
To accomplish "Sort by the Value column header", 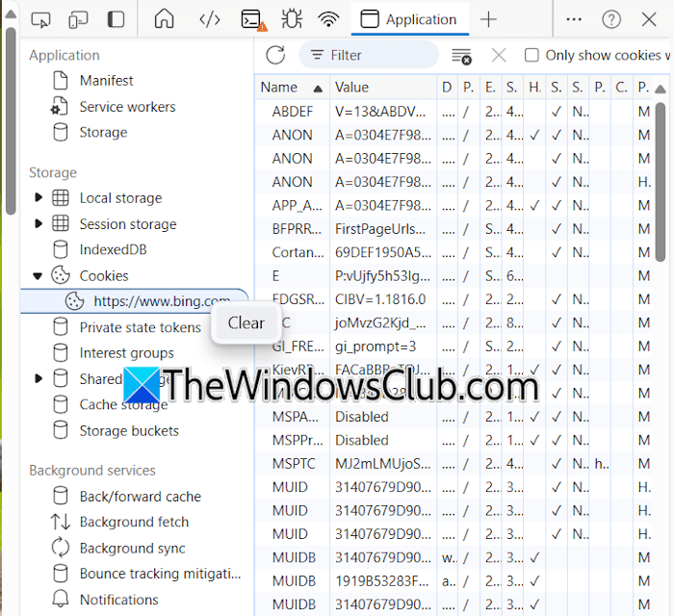I will tap(382, 88).
